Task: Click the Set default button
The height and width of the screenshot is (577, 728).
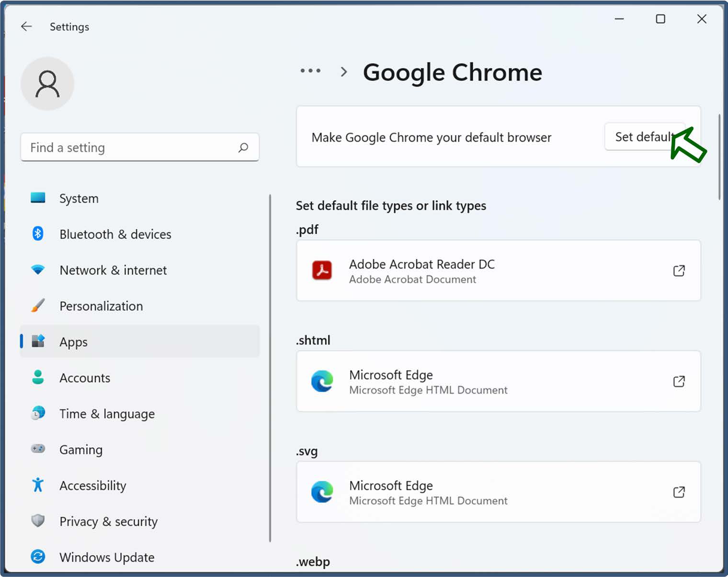Action: (x=645, y=137)
